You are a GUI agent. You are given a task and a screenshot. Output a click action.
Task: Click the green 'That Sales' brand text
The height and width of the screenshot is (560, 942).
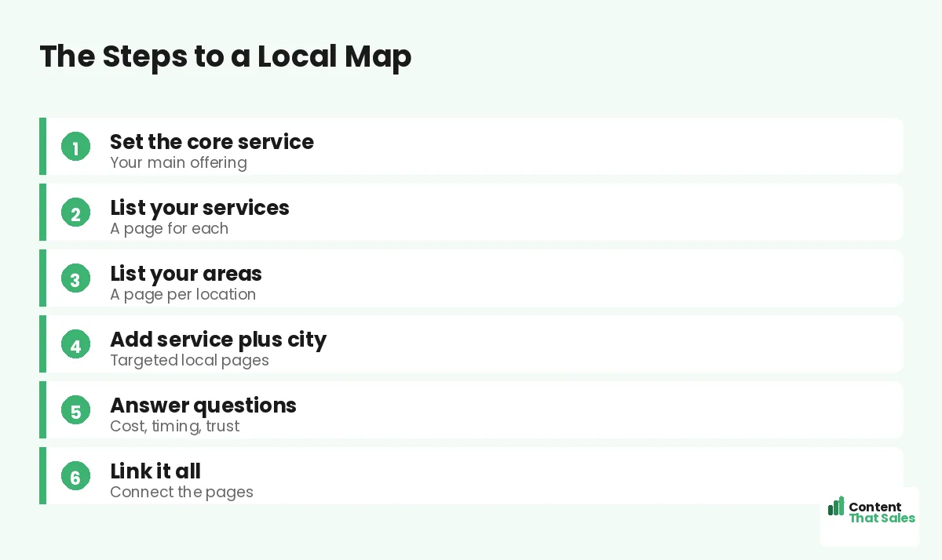pos(882,518)
